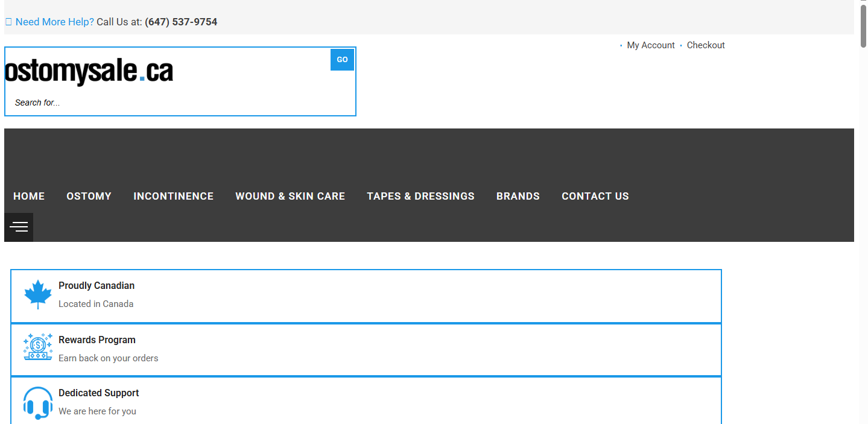Click the Located in Canada text
Image resolution: width=868 pixels, height=424 pixels.
pyautogui.click(x=96, y=304)
